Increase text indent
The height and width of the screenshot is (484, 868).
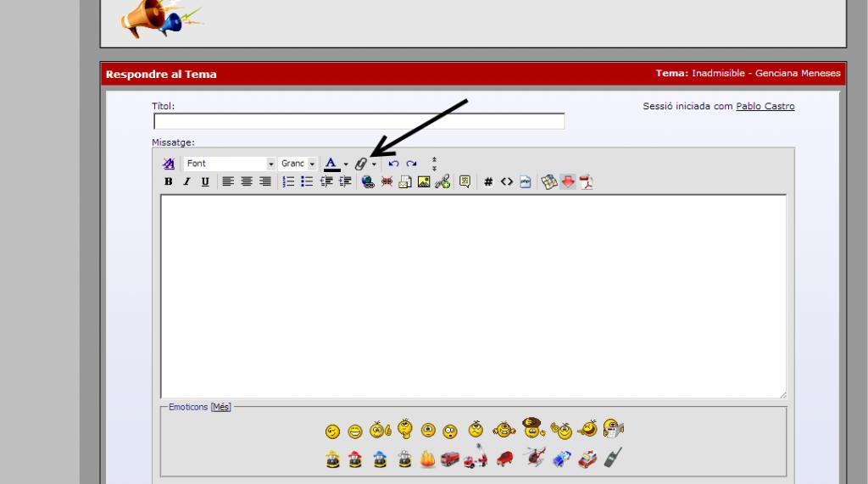click(x=346, y=181)
